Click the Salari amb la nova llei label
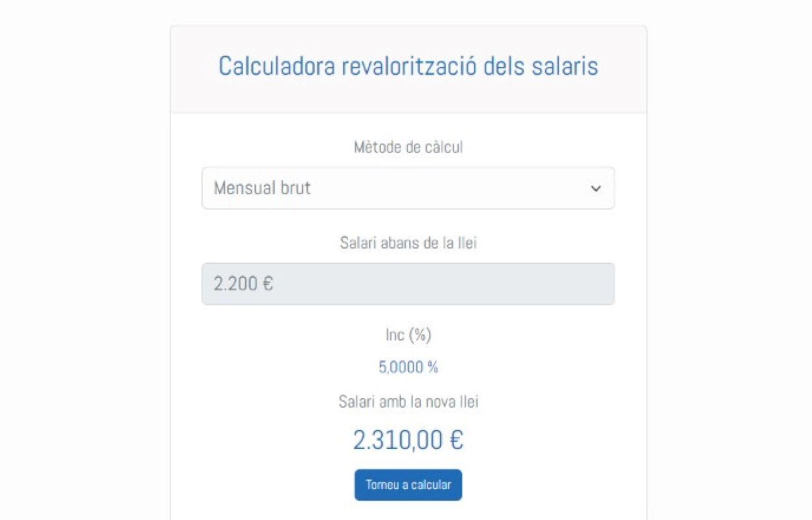Viewport: 812px width, 520px height. click(x=408, y=402)
